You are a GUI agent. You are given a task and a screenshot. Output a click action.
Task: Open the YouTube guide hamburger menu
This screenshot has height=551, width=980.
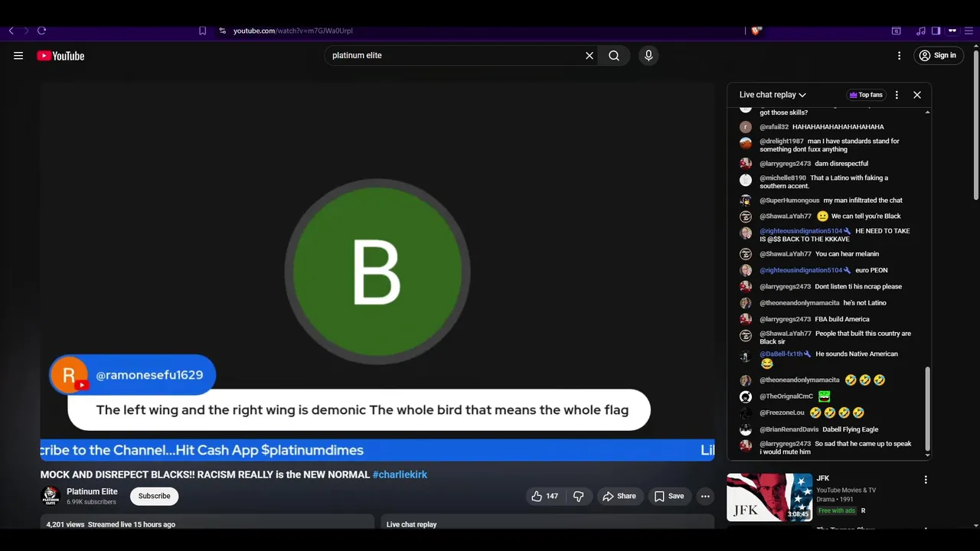click(18, 55)
